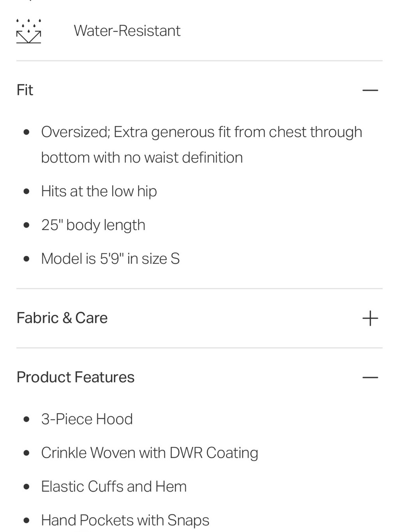Click Hand Pockets with Snaps feature
Image resolution: width=399 pixels, height=532 pixels.
click(125, 520)
